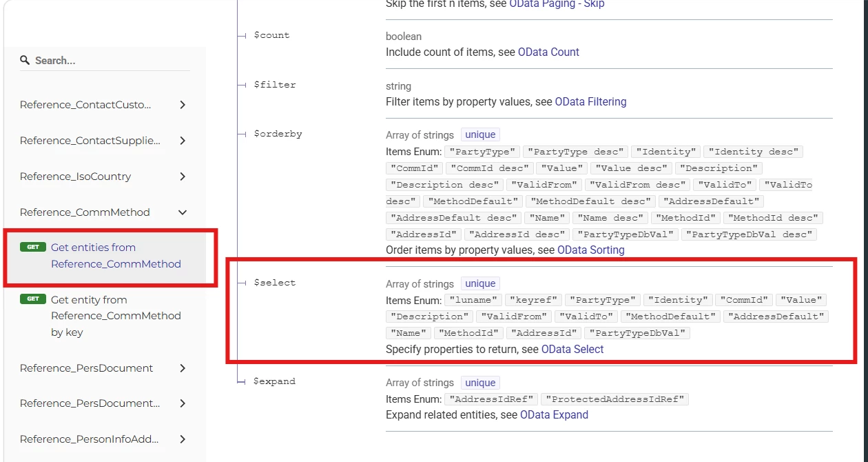The height and width of the screenshot is (462, 868).
Task: Expand Reference_ContactCusto... section chevron
Action: coord(183,105)
